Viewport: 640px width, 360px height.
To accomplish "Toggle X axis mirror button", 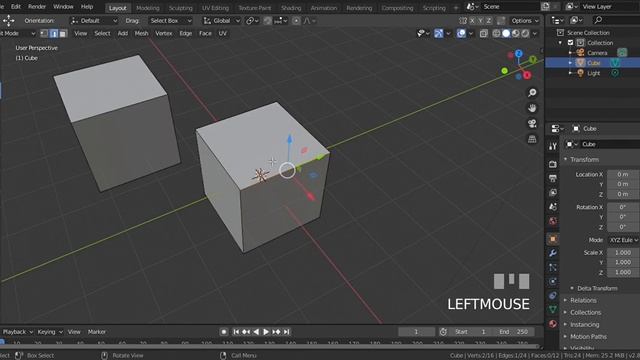I will (x=472, y=20).
